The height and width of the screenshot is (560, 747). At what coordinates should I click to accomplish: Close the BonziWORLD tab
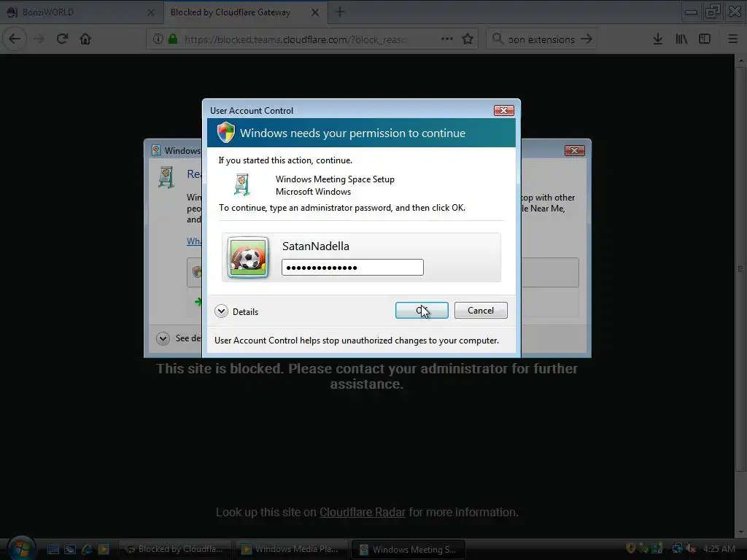pos(151,13)
